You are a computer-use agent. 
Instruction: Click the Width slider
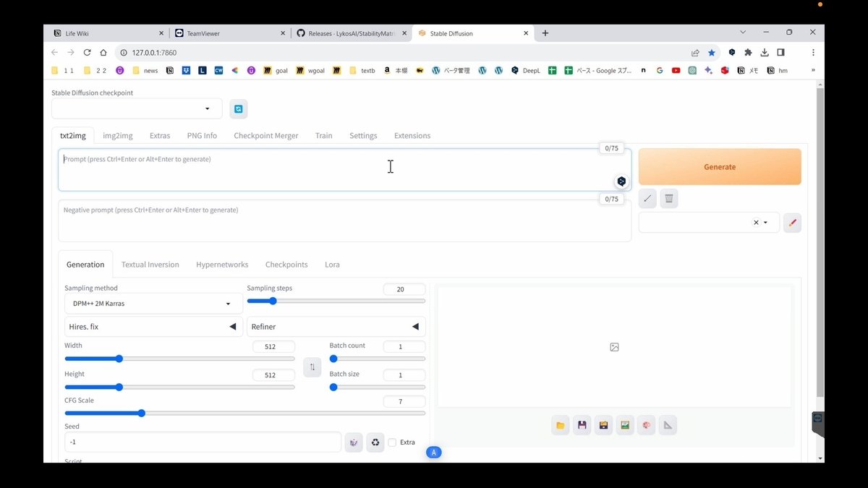click(x=179, y=359)
